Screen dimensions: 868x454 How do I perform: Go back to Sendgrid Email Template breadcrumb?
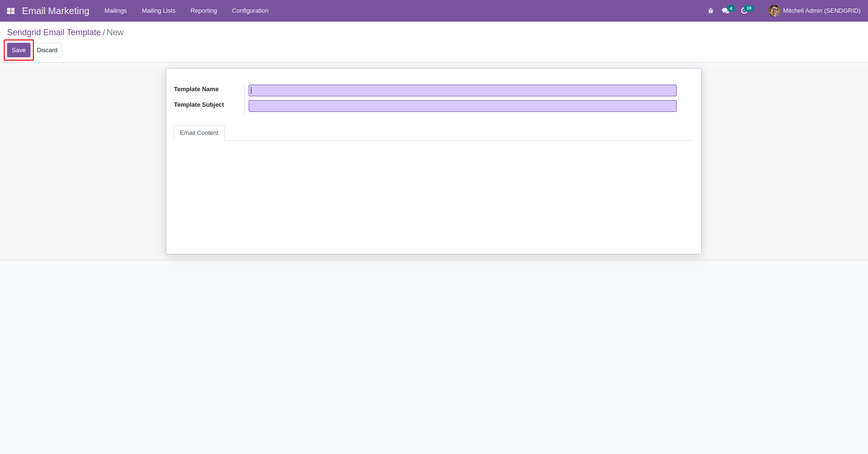(54, 32)
